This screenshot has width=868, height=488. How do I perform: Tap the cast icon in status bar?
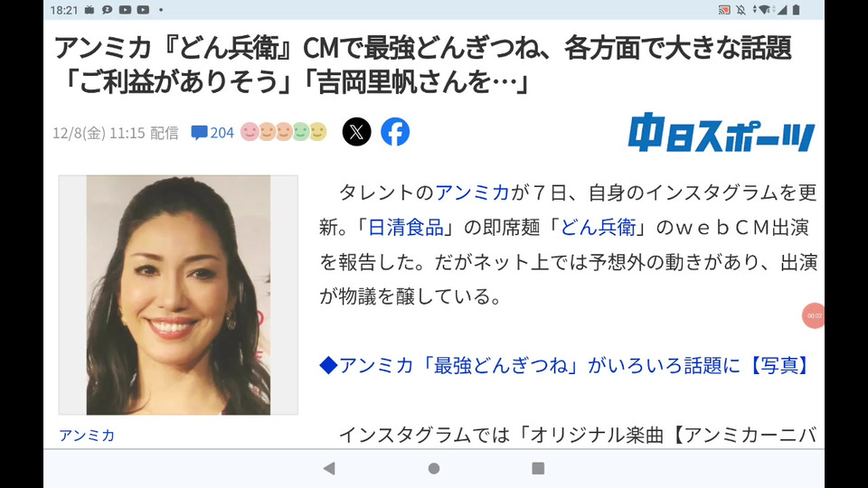point(724,9)
